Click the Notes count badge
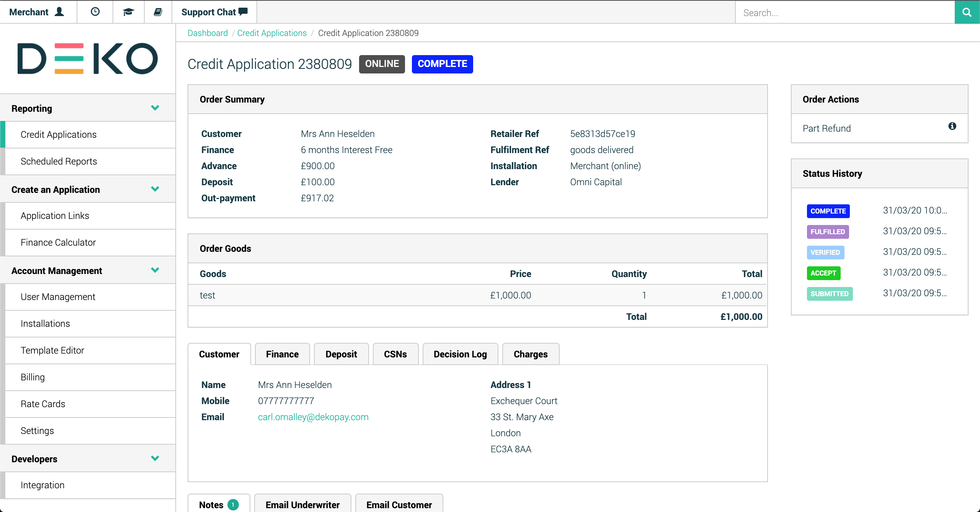 [233, 504]
